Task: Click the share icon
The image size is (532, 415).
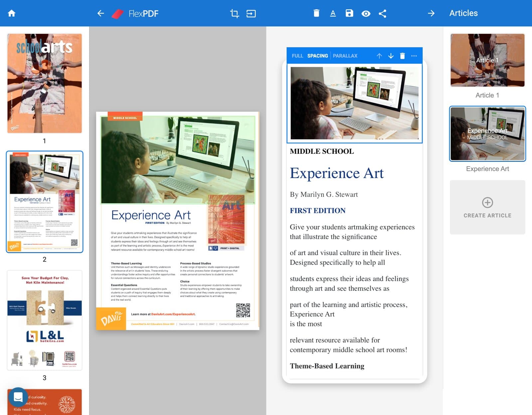Action: [x=382, y=13]
